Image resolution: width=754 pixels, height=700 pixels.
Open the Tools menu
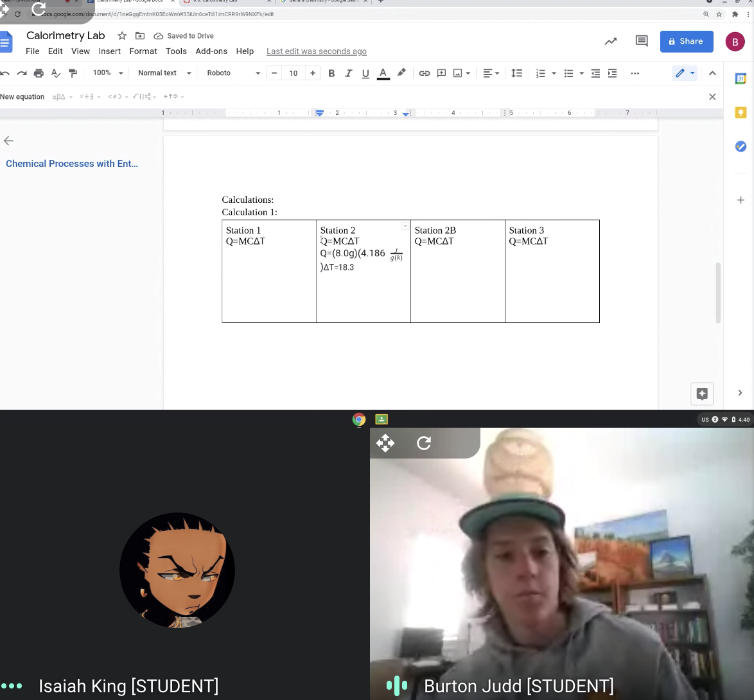[x=176, y=51]
